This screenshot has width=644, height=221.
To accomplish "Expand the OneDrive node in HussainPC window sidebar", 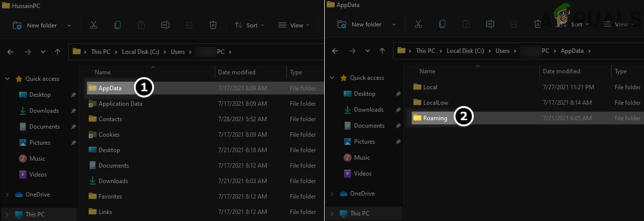I will tap(7, 195).
